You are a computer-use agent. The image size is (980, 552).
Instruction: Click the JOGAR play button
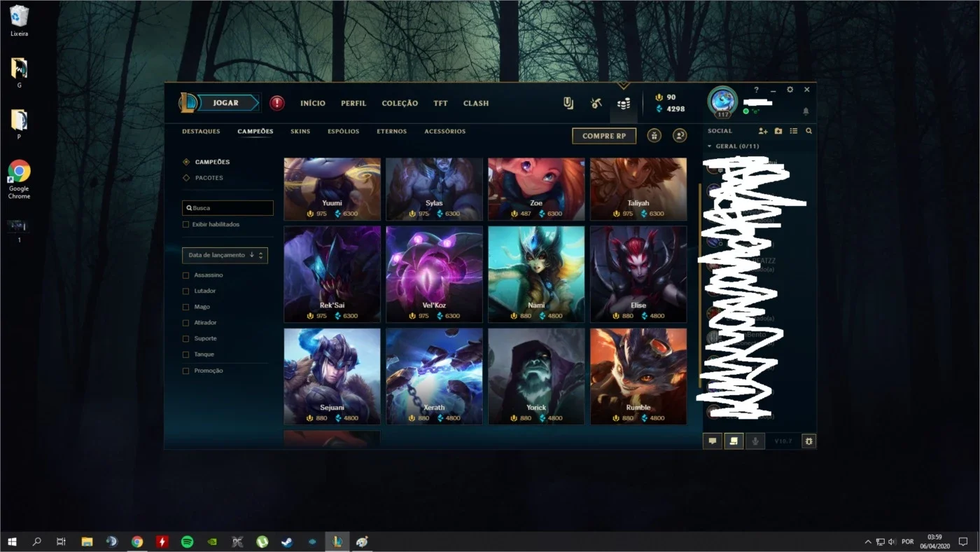227,103
